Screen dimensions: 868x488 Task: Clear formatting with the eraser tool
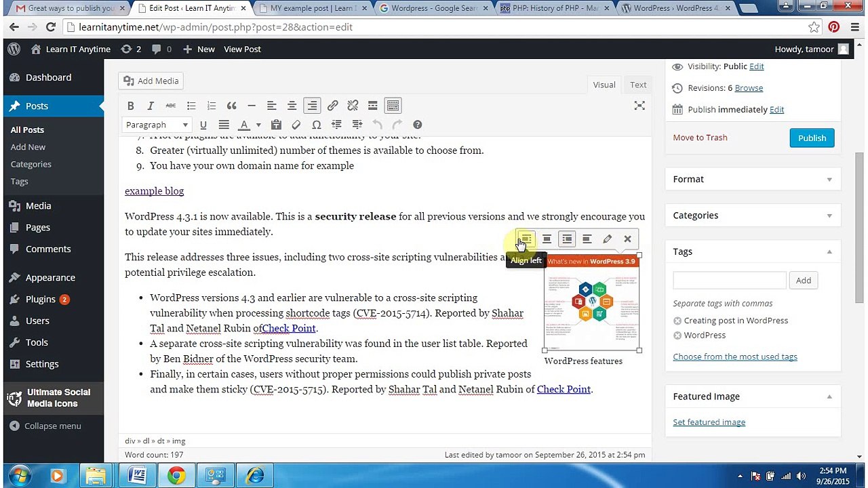296,125
